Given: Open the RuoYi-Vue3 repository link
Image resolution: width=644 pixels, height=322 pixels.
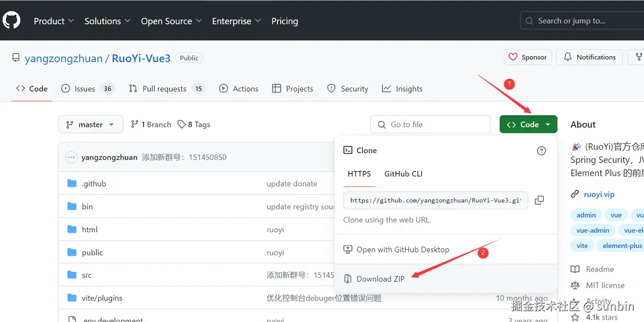Looking at the screenshot, I should tap(141, 58).
